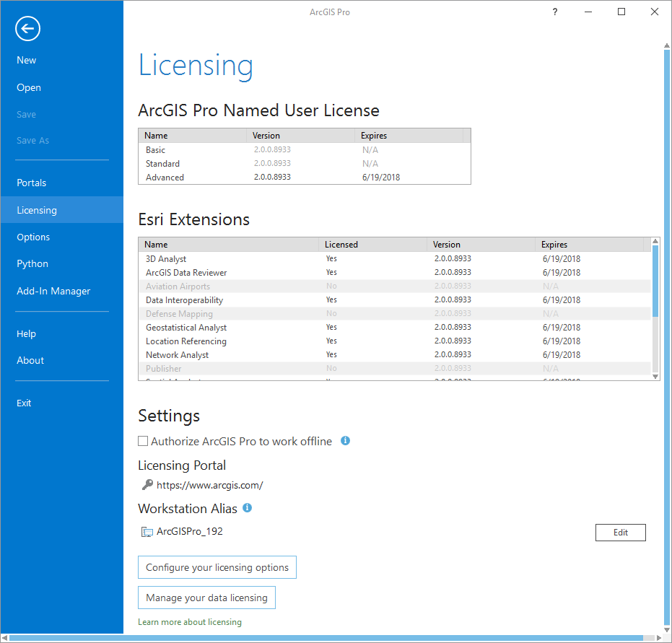This screenshot has width=672, height=643.
Task: Click info icon next to Workstation Alias
Action: tap(248, 507)
